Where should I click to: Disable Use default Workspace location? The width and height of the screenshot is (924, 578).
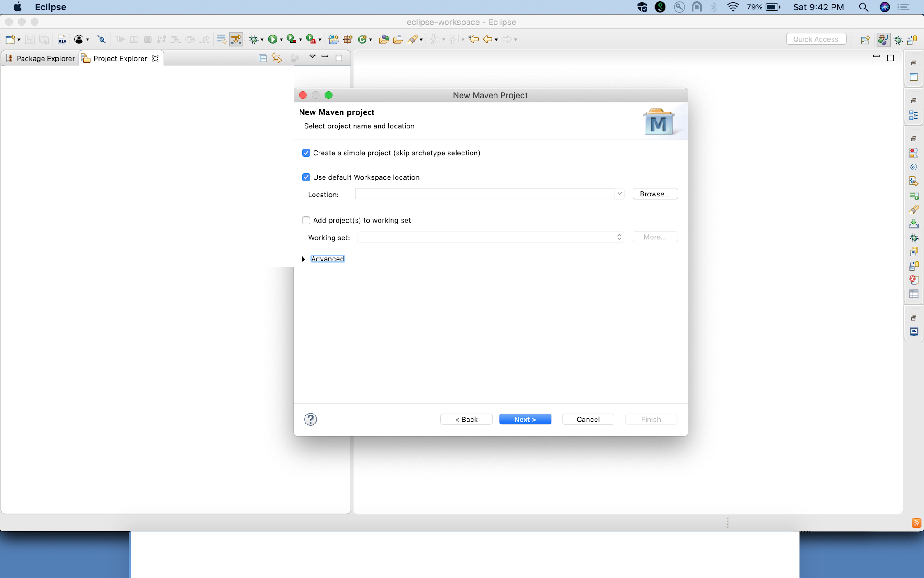pyautogui.click(x=306, y=177)
